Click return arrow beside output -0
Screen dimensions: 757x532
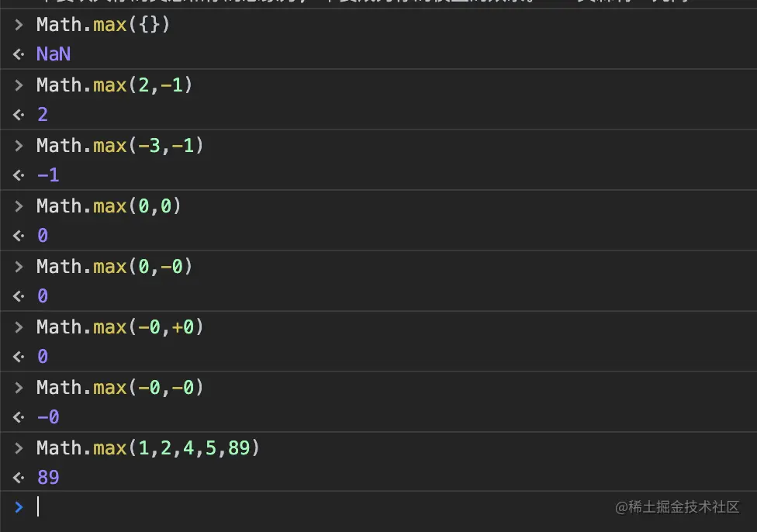click(x=19, y=417)
